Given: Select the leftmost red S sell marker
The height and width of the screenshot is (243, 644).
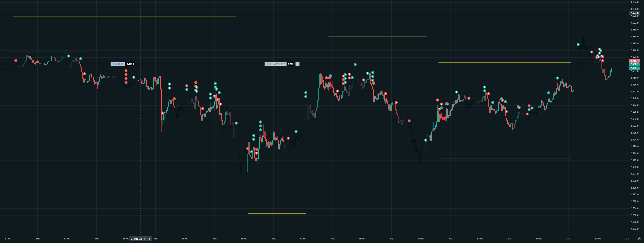Looking at the screenshot, I should (16, 60).
